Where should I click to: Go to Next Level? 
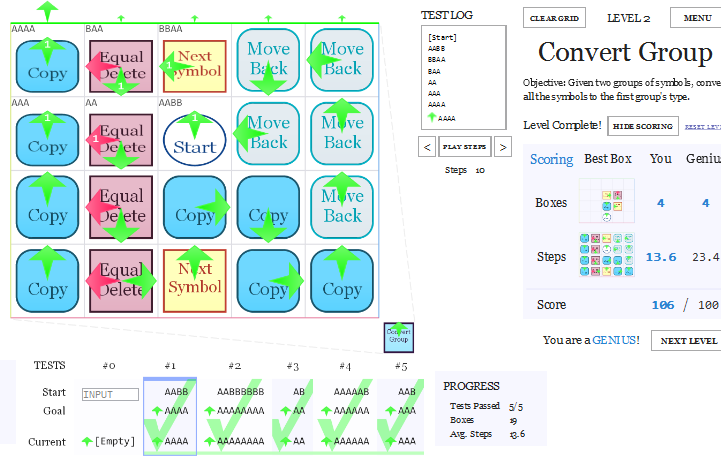(688, 341)
